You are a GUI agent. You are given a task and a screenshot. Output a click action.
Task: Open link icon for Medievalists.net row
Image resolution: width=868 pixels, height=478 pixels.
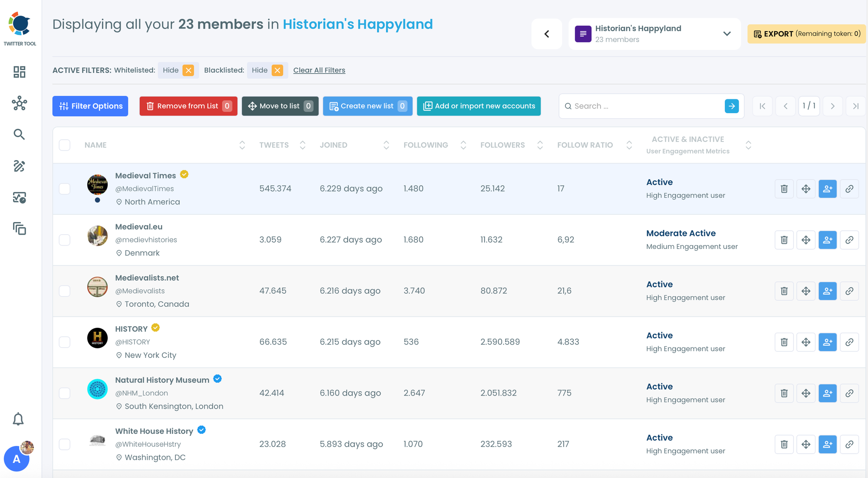(849, 291)
